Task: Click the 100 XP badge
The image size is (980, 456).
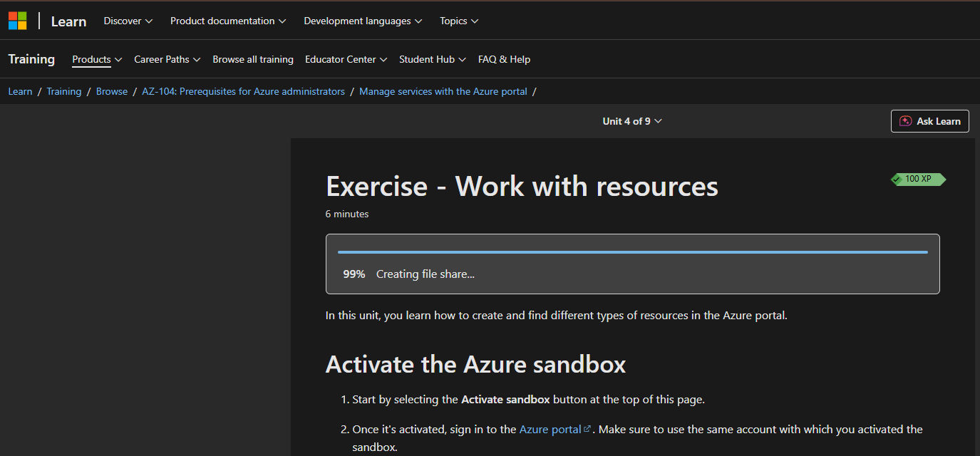Action: (919, 180)
